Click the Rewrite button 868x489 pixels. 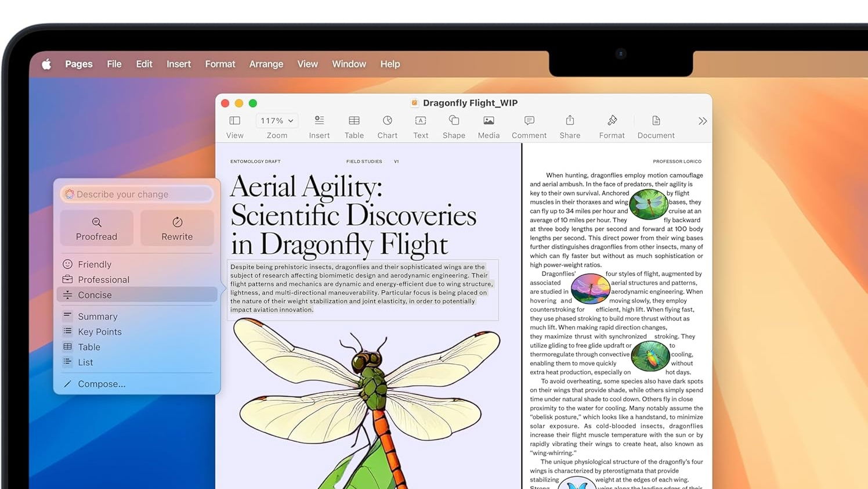tap(177, 228)
